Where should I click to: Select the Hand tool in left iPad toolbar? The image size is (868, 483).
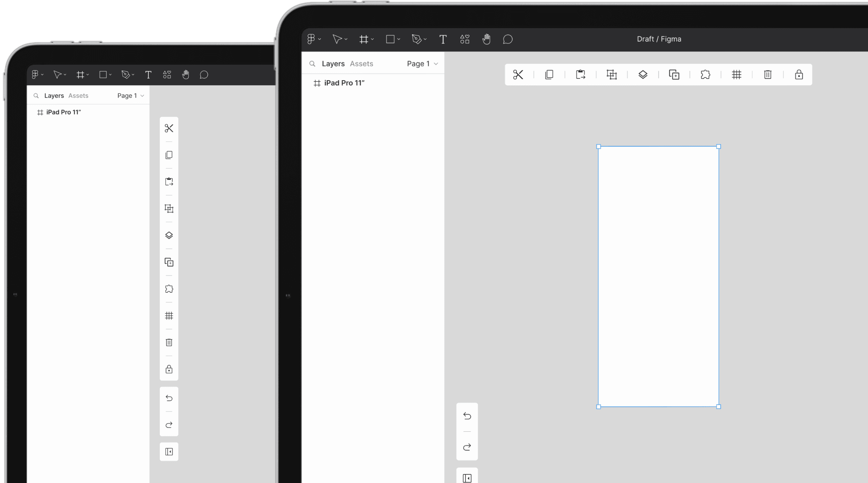(x=186, y=75)
